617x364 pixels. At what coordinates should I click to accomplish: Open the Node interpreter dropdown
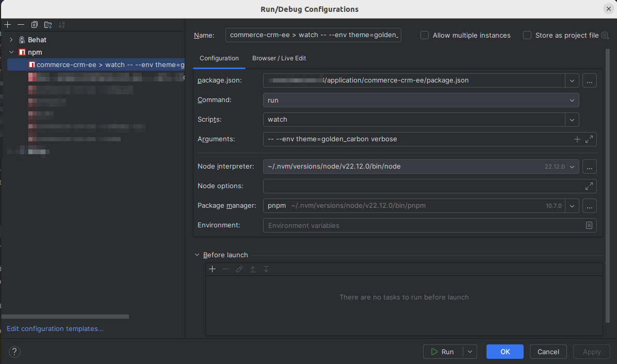[572, 167]
